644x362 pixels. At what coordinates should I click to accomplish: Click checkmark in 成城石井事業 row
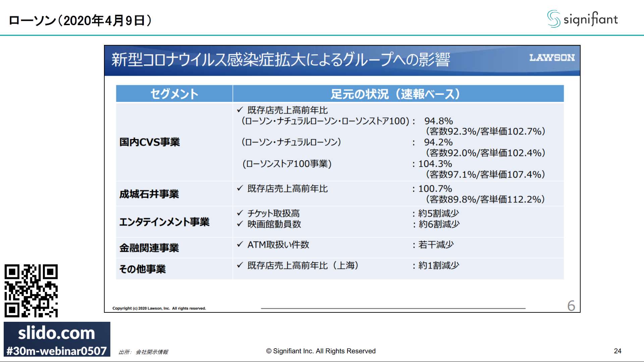[240, 188]
